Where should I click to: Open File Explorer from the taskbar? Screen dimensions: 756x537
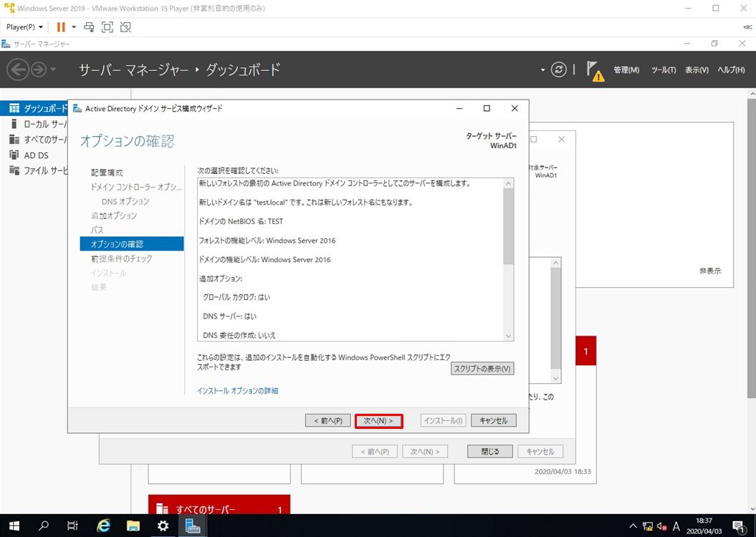click(133, 526)
